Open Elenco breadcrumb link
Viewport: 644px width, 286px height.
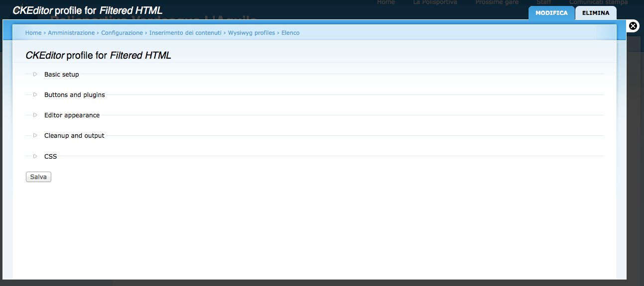coord(290,33)
